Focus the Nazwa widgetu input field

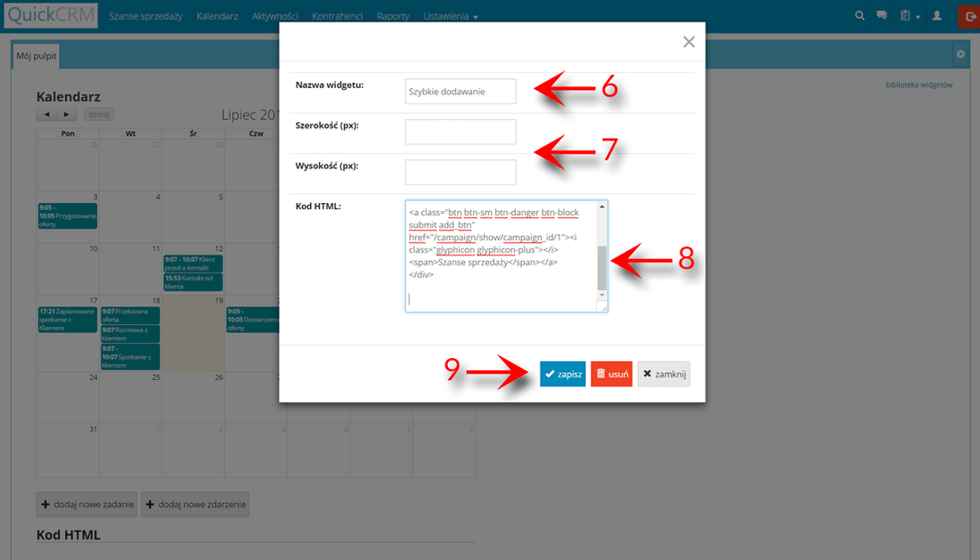pos(460,91)
